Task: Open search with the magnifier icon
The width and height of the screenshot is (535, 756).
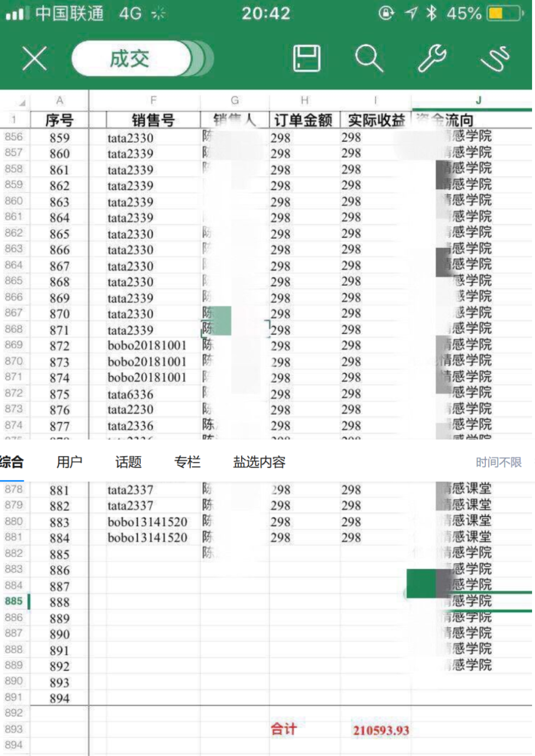Action: click(x=369, y=58)
